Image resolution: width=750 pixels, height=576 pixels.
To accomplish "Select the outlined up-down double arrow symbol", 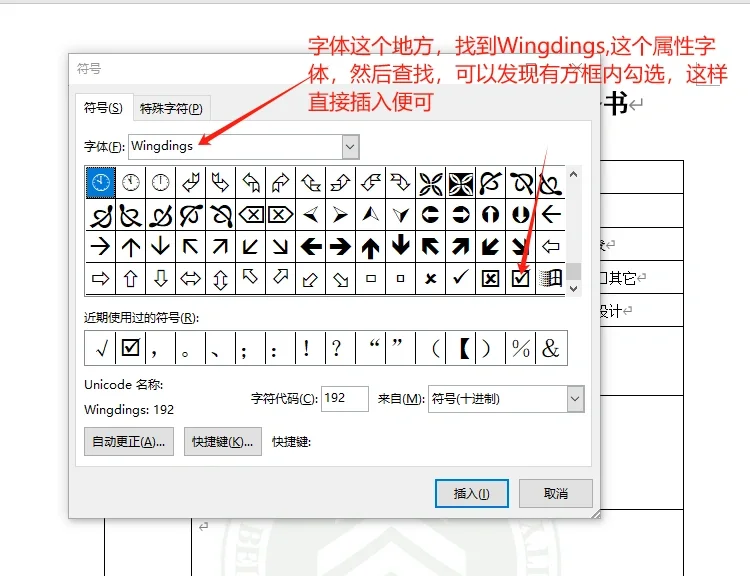I will [221, 278].
